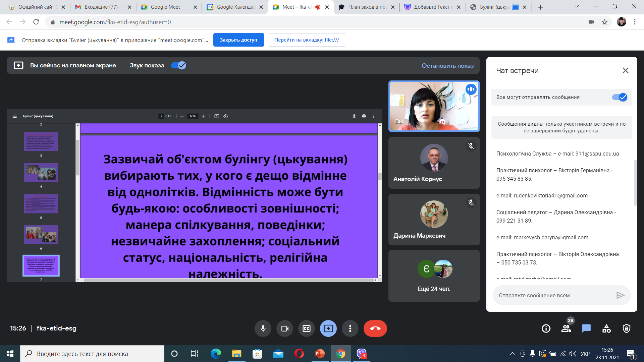This screenshot has width=644, height=362.
Task: Open Windows Start menu
Action: coord(10,354)
